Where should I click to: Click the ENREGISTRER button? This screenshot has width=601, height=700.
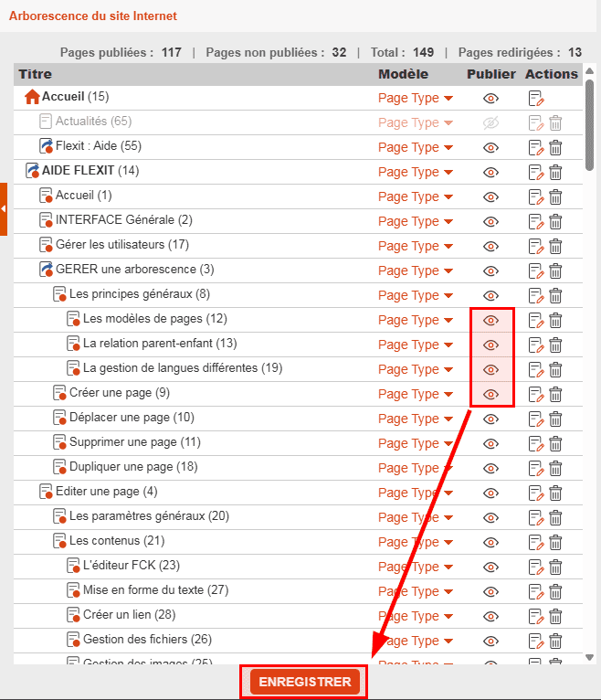coord(304,683)
